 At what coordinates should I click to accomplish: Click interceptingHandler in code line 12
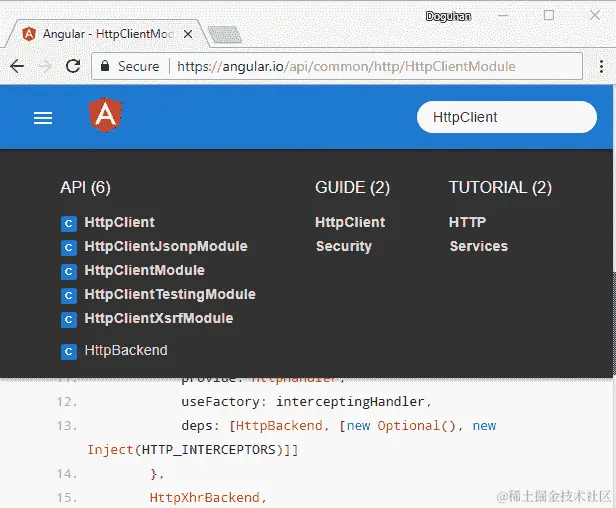tap(350, 402)
